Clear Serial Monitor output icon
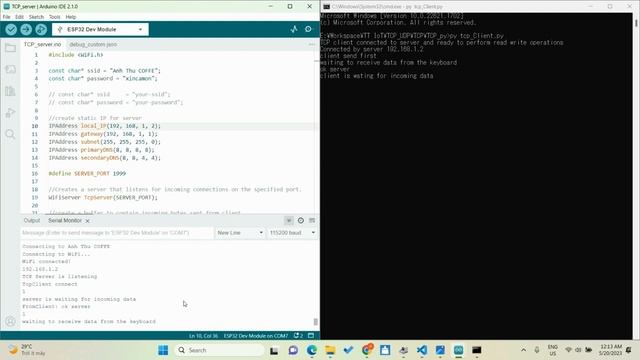The height and width of the screenshot is (360, 640). click(x=312, y=220)
